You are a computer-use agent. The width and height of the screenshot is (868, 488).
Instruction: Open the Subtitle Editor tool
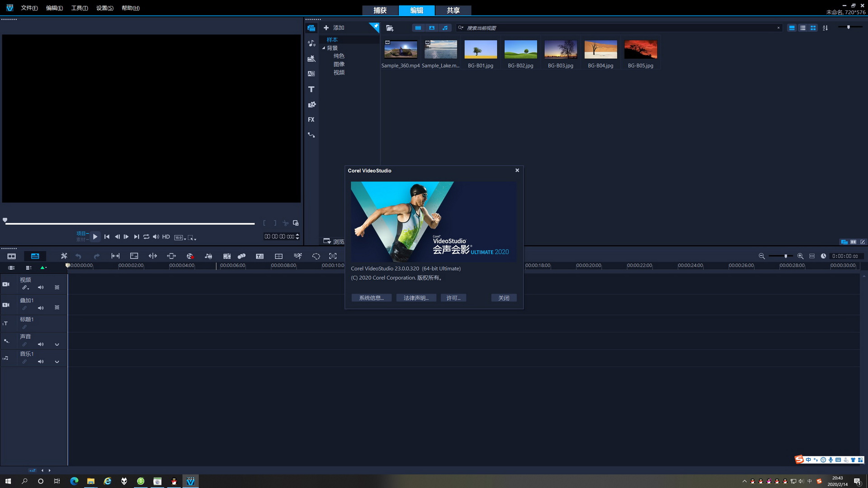tap(259, 256)
